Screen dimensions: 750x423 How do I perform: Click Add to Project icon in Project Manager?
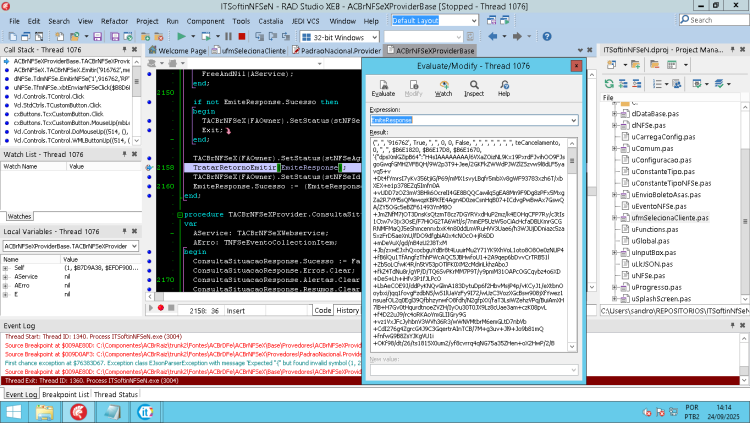pyautogui.click(x=635, y=65)
